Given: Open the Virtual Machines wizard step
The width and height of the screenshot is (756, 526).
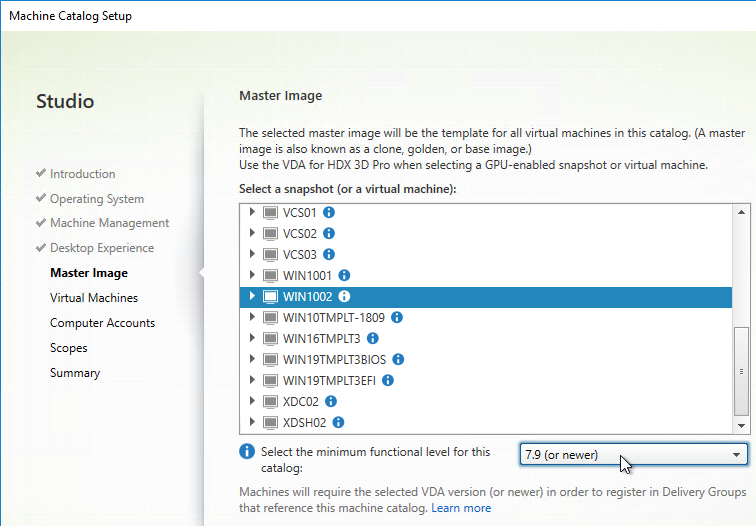Looking at the screenshot, I should [x=94, y=297].
